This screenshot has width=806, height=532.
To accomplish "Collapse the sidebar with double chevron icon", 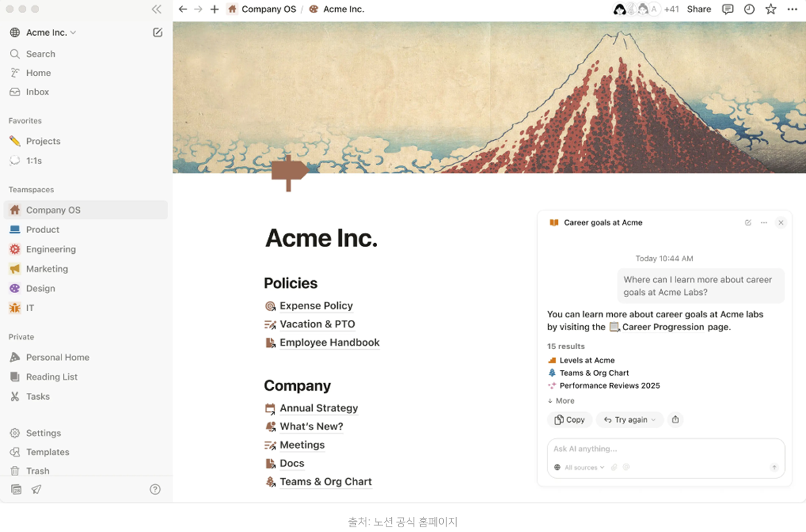I will (157, 9).
